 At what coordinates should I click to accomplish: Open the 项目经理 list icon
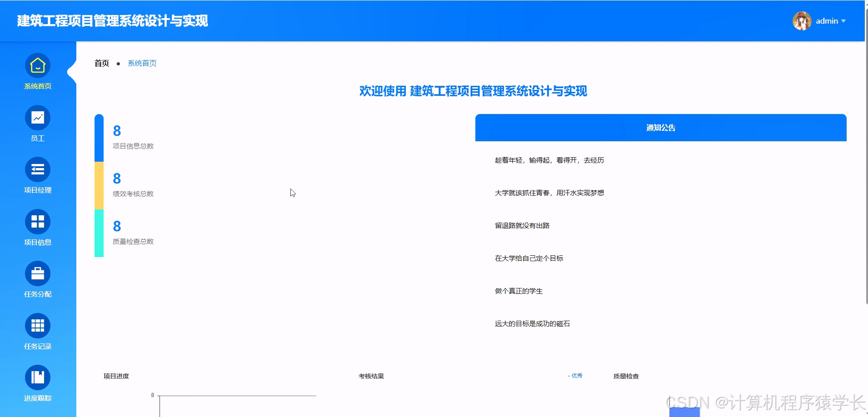(x=38, y=170)
